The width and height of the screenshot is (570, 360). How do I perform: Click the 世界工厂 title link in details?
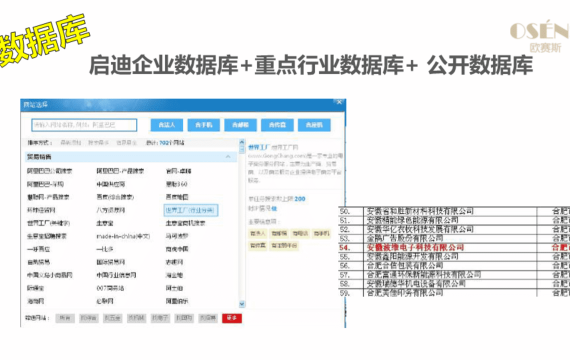(x=258, y=147)
